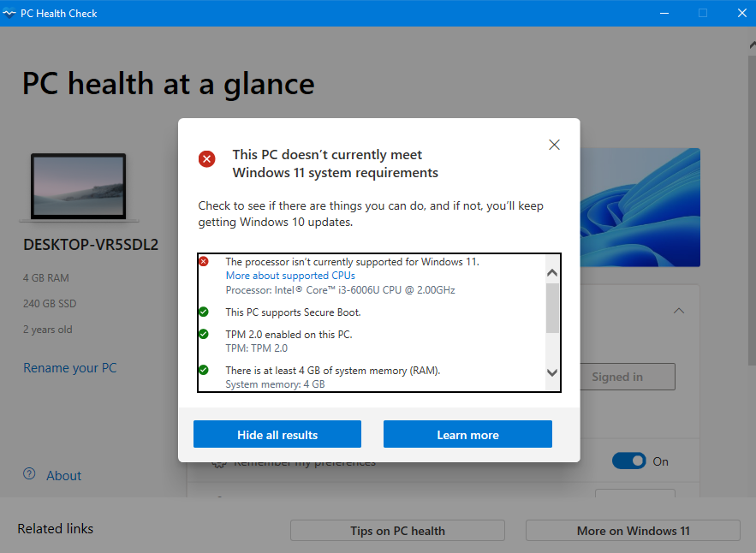The width and height of the screenshot is (756, 553).
Task: Click Learn more button
Action: [467, 434]
